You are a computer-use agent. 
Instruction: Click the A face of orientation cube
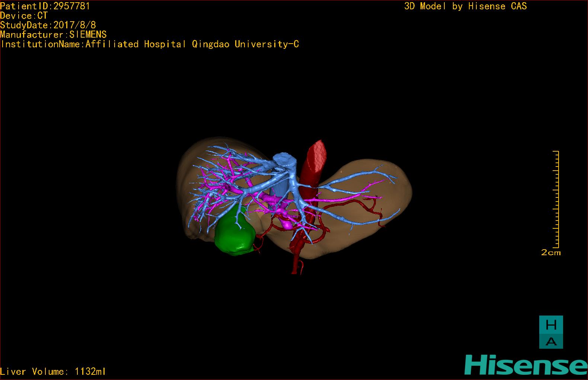pyautogui.click(x=551, y=341)
